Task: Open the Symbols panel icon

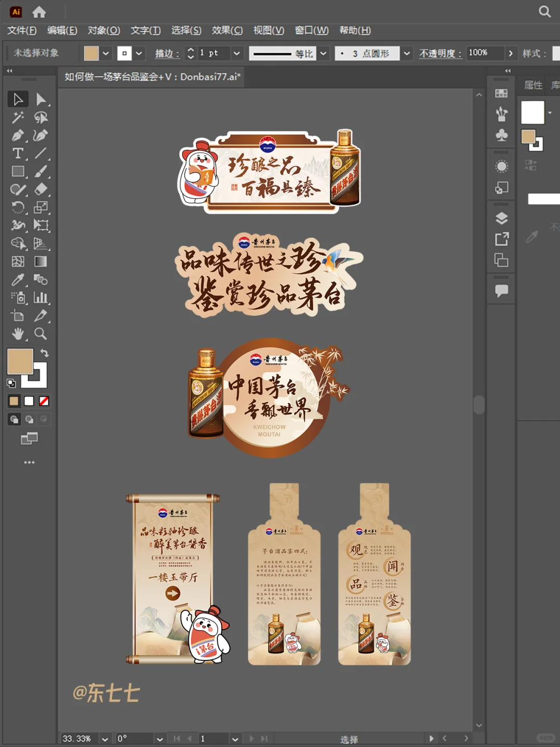Action: (500, 134)
